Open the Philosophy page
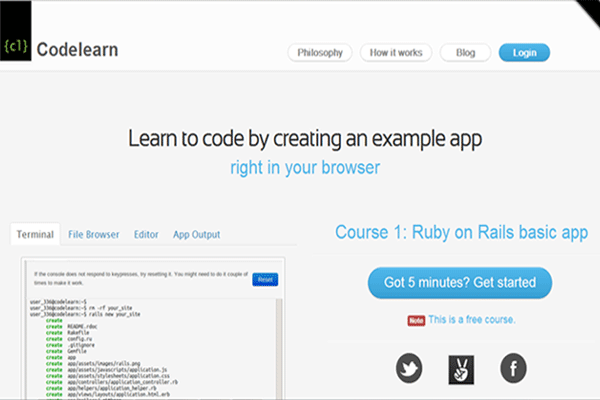Screen dimensions: 600x400 click(320, 53)
